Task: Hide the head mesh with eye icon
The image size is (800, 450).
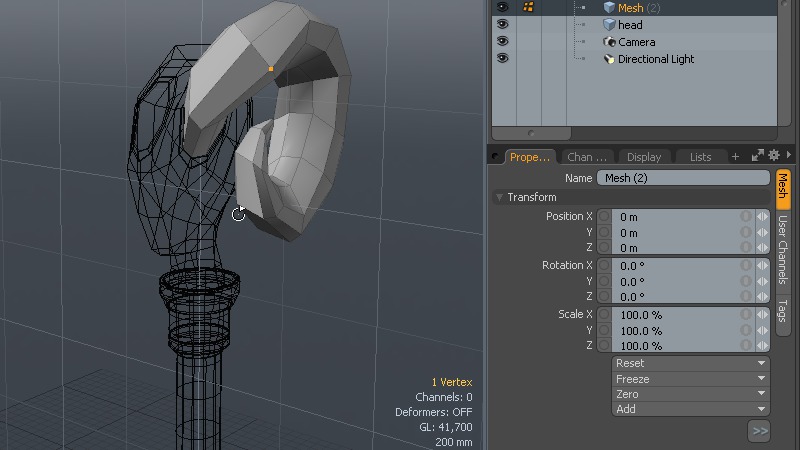Action: point(502,25)
